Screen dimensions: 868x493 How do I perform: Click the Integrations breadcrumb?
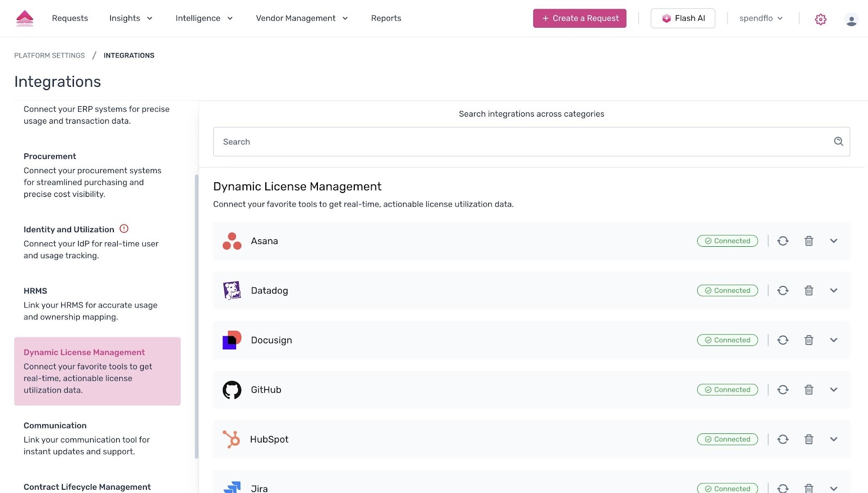(x=129, y=55)
